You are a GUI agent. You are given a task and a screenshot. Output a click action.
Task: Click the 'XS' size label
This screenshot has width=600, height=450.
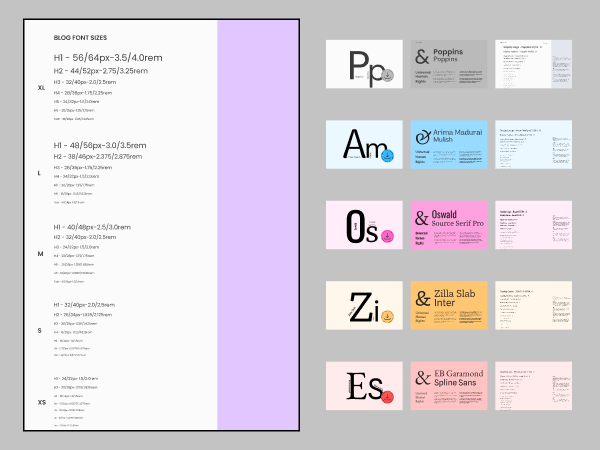click(42, 402)
